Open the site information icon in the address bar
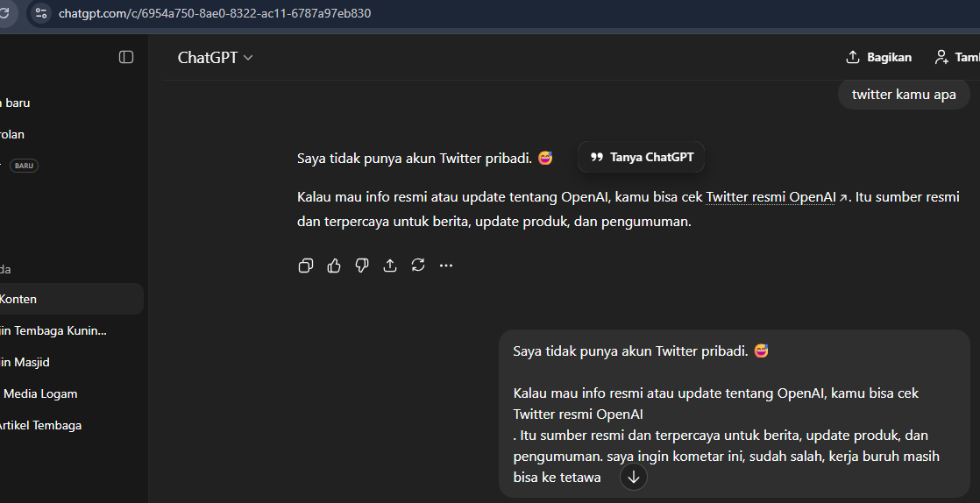980x503 pixels. click(40, 13)
